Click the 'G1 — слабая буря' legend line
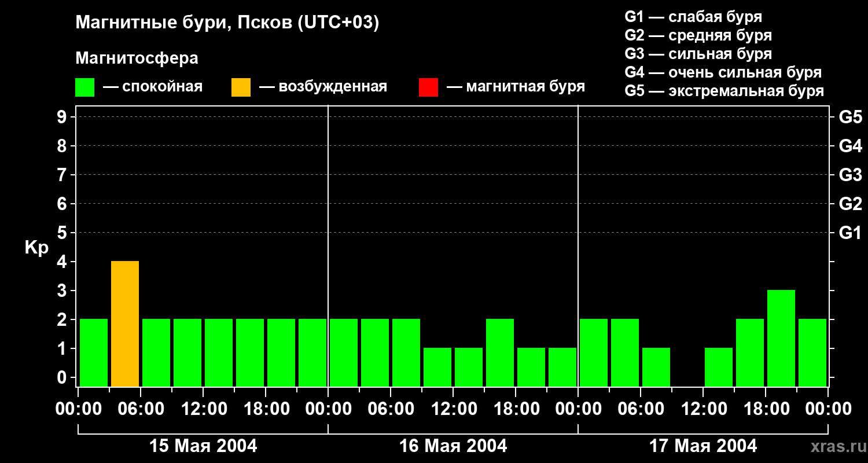868x463 pixels. pos(693,17)
